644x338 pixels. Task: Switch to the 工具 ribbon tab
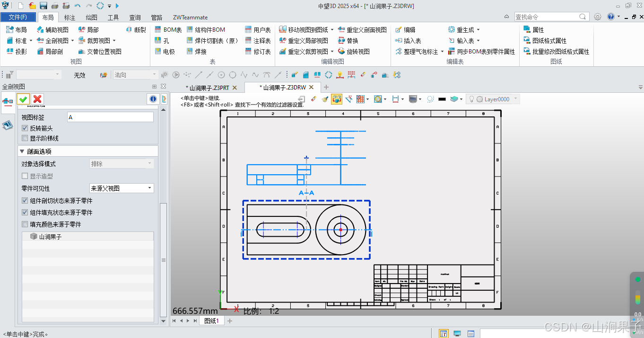(113, 18)
